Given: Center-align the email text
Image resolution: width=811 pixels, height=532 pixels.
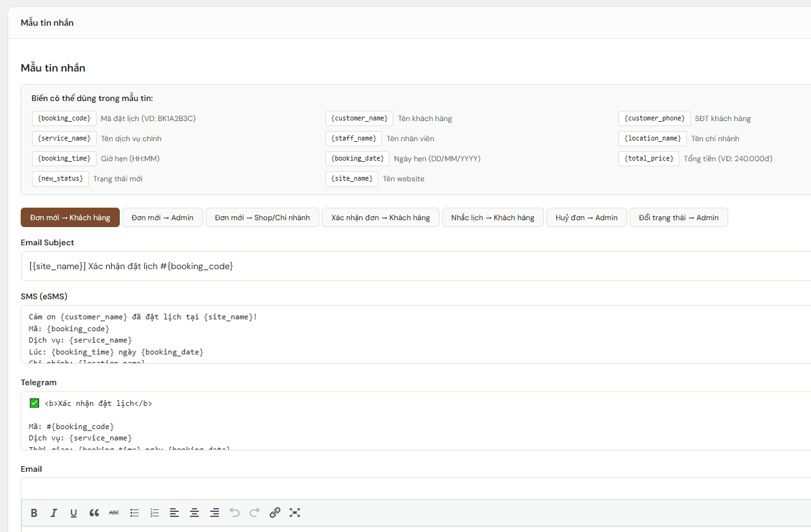Looking at the screenshot, I should click(x=194, y=513).
